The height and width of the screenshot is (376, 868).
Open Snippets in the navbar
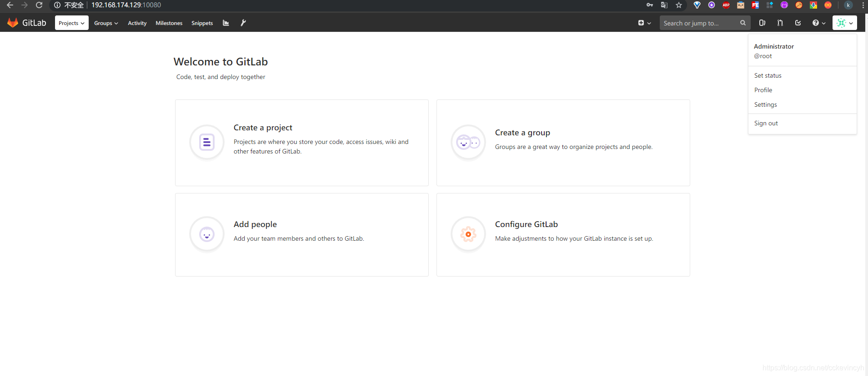[x=202, y=23]
